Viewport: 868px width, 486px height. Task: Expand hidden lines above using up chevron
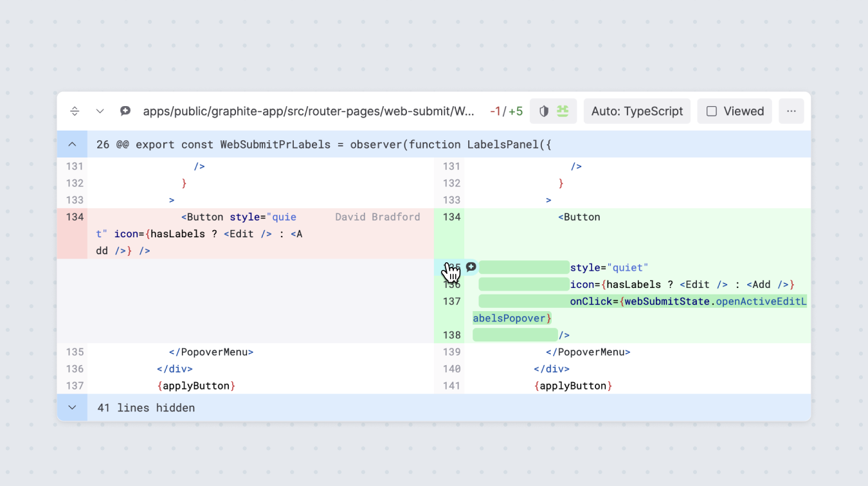tap(72, 145)
